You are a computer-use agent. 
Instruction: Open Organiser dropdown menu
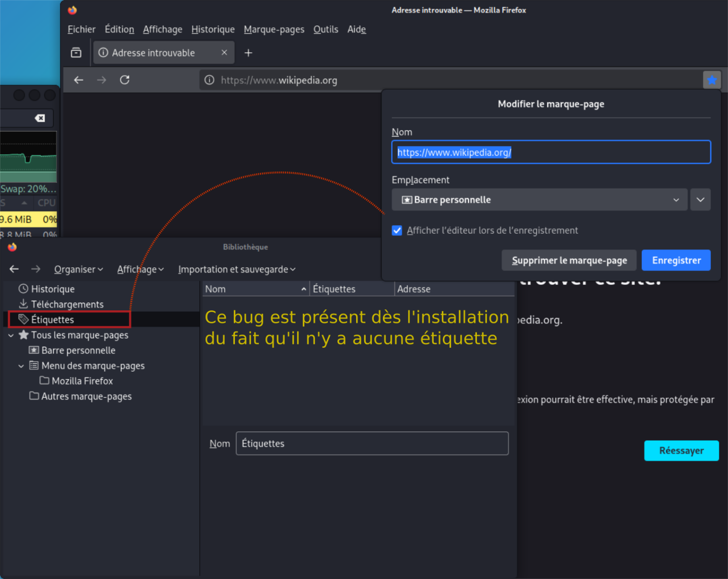[79, 269]
